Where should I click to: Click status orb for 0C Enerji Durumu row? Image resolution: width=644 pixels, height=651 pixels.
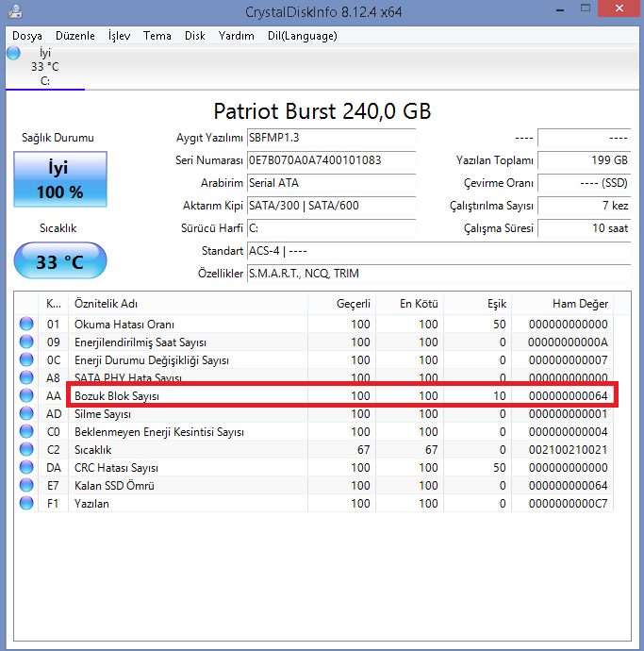(x=26, y=359)
